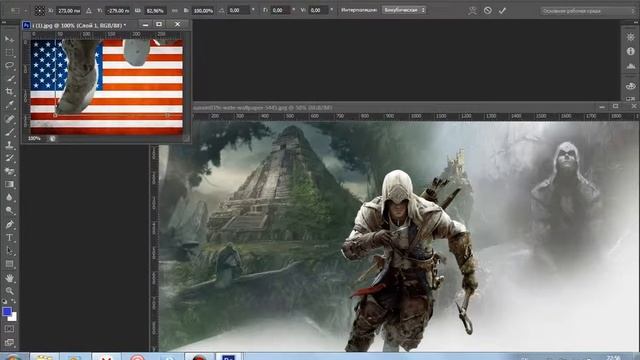Select the Healing Brush tool
Viewport: 640px width, 360px height.
pyautogui.click(x=9, y=119)
